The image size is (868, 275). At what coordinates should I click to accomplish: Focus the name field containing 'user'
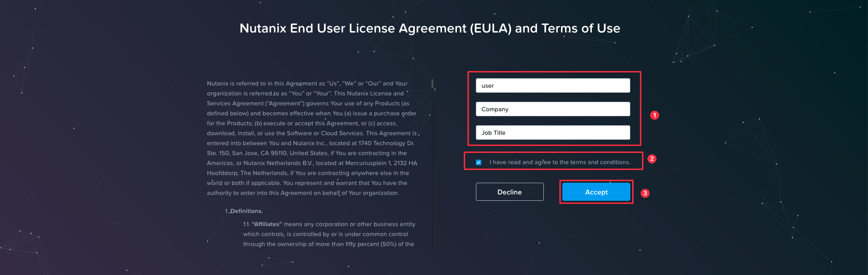(x=553, y=85)
